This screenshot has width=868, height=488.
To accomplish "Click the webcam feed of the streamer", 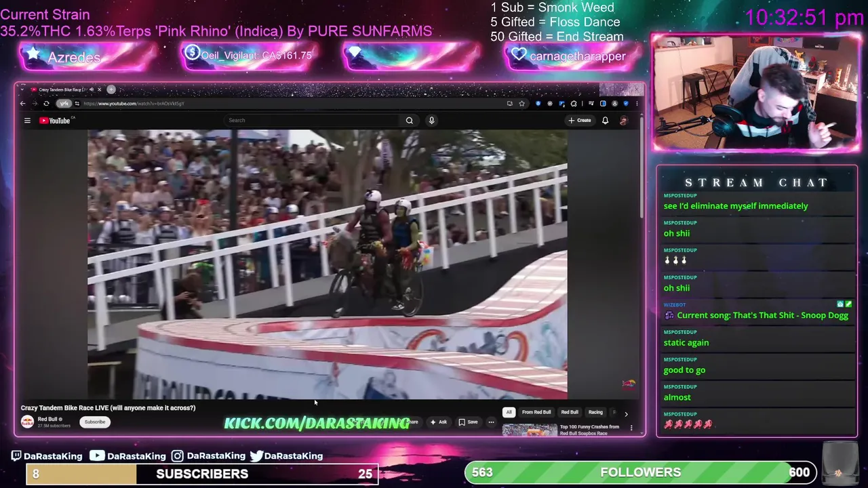I will click(755, 91).
